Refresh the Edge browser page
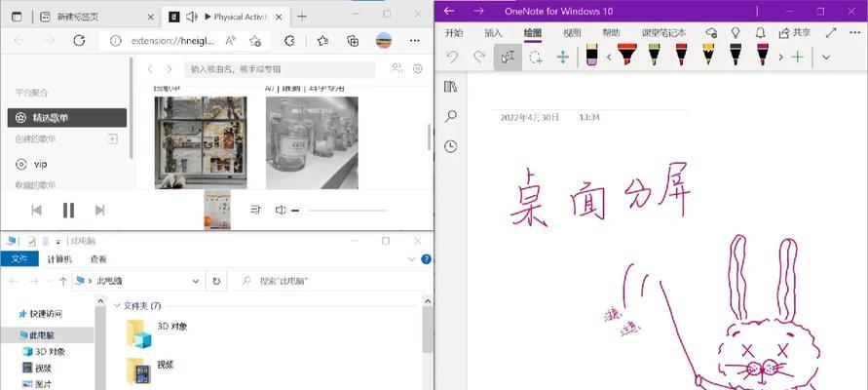 (x=79, y=40)
